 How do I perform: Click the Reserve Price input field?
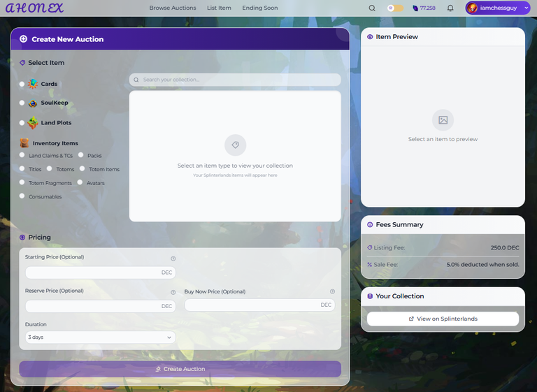101,306
